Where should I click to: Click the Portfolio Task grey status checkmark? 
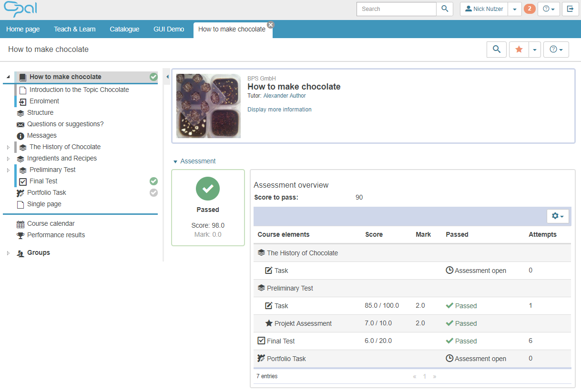point(153,192)
